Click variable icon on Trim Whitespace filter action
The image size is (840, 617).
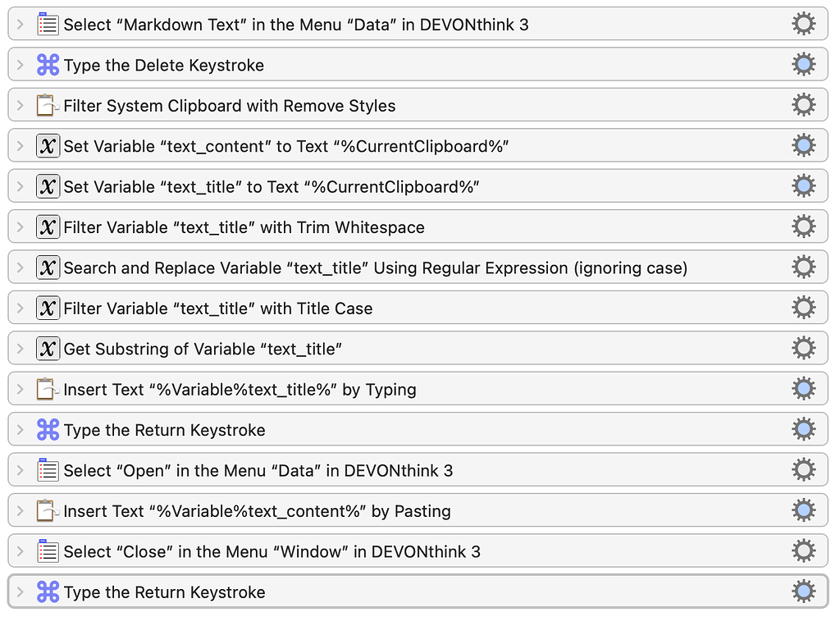(48, 226)
